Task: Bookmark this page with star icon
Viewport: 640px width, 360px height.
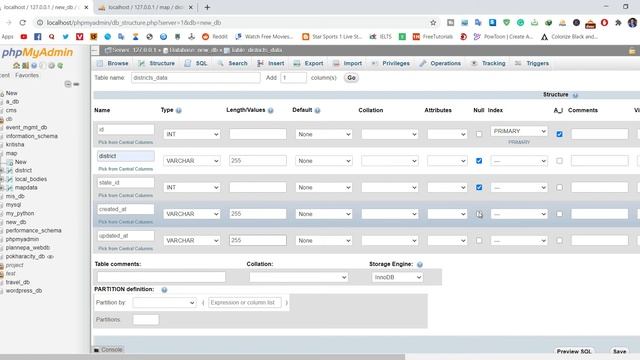Action: coord(433,23)
